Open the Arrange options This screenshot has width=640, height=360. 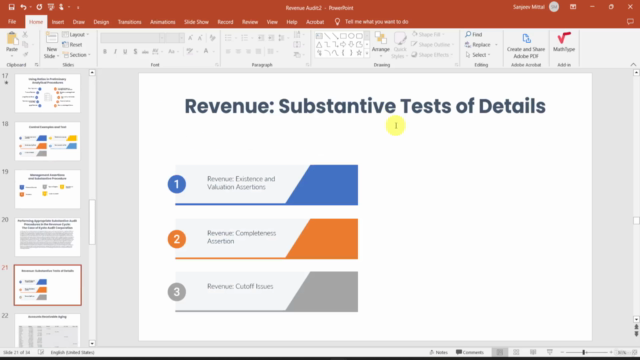point(380,44)
